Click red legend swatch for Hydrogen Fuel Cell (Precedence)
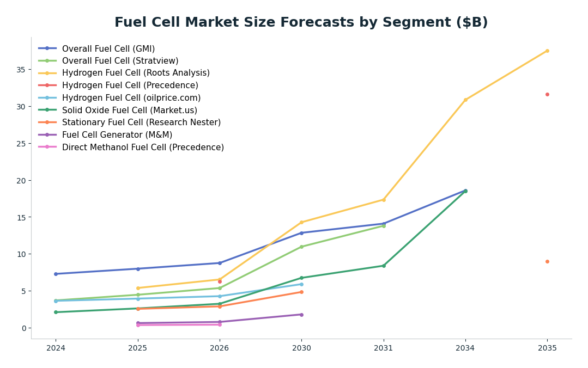 47,85
